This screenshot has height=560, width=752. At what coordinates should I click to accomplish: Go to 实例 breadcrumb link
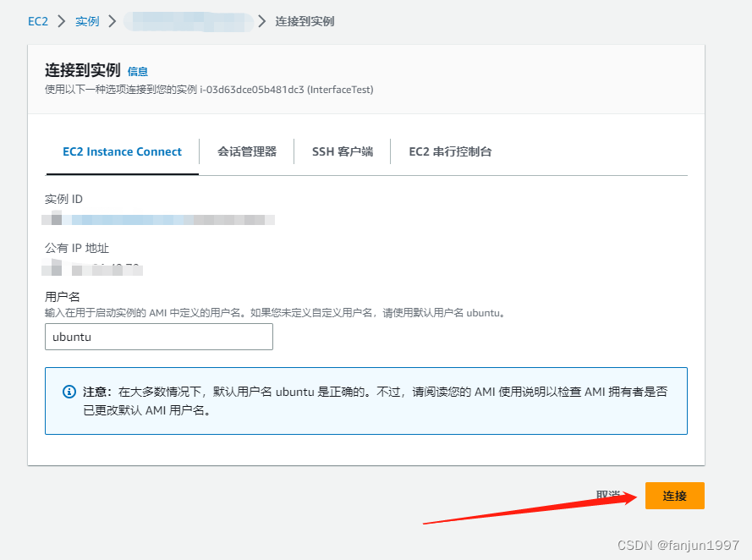(87, 22)
